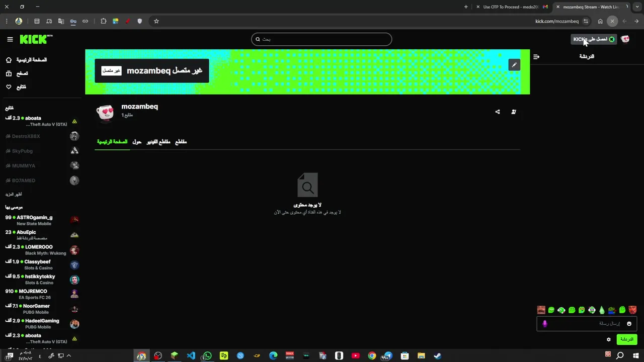Image resolution: width=644 pixels, height=362 pixels.
Task: Open HadeelGaming channel
Action: point(42,324)
